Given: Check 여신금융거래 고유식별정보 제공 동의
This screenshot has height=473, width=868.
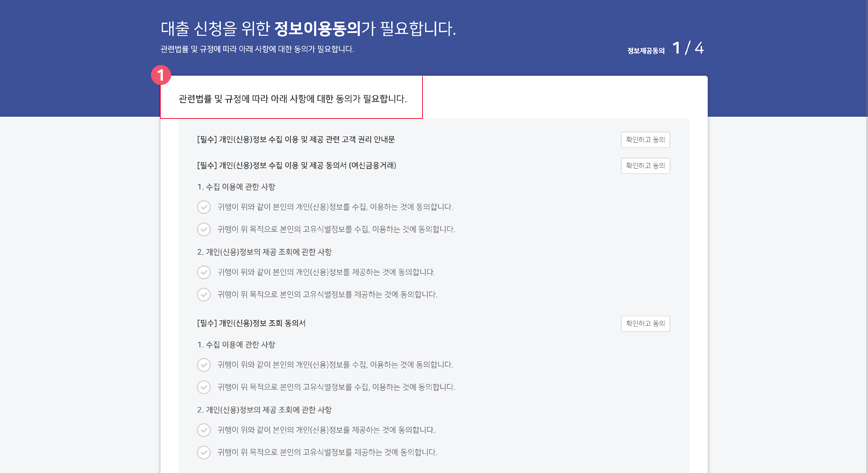Looking at the screenshot, I should click(204, 295).
